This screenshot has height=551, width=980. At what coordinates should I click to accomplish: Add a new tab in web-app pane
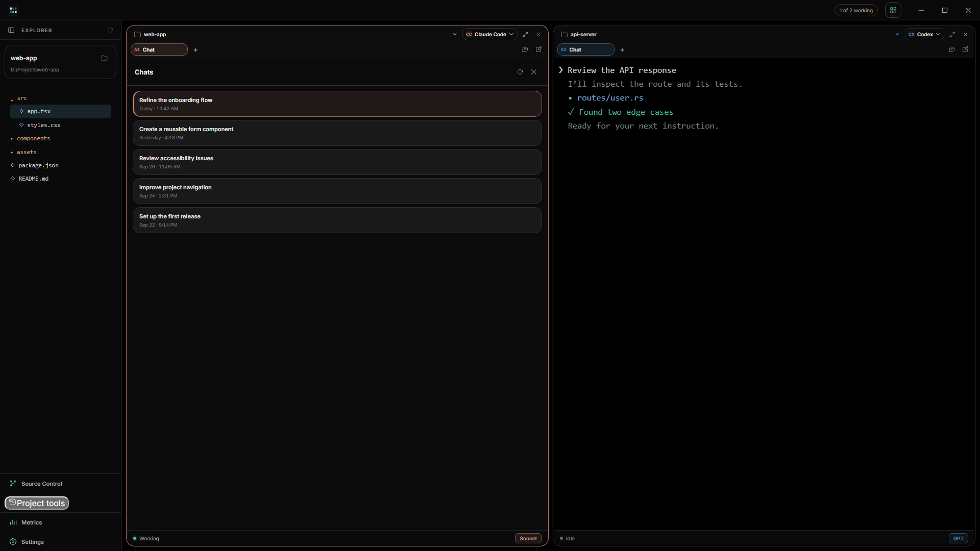[x=195, y=50]
